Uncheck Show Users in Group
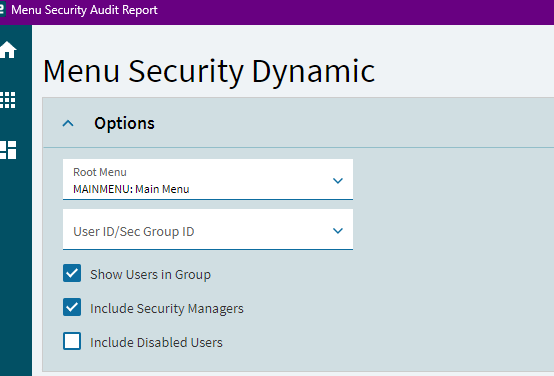Viewport: 554px width, 376px height. coord(72,273)
